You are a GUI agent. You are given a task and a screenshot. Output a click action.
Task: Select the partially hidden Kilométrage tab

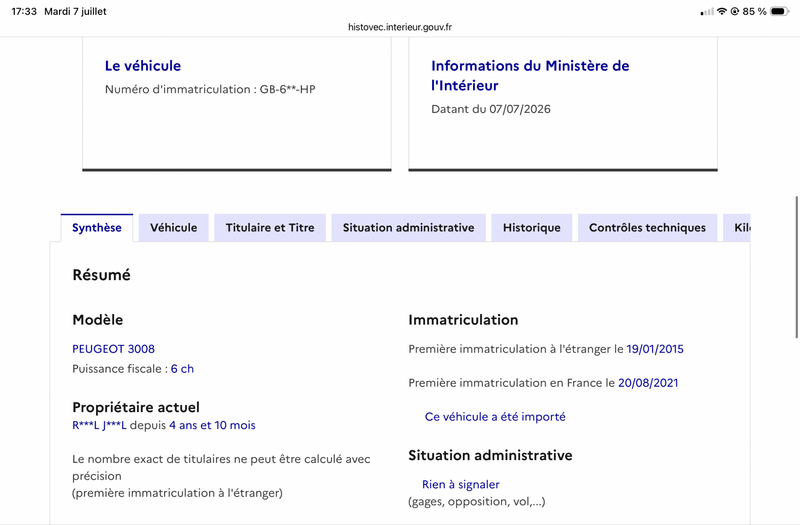(737, 228)
